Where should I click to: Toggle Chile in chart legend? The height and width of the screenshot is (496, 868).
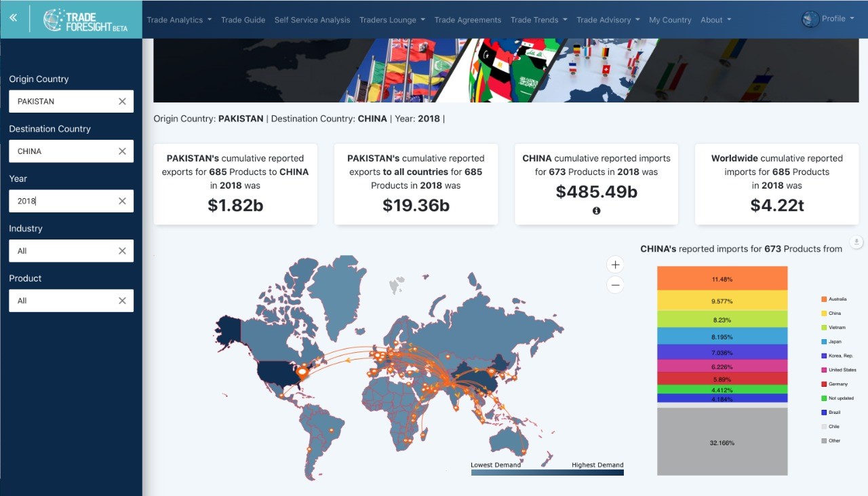click(831, 427)
